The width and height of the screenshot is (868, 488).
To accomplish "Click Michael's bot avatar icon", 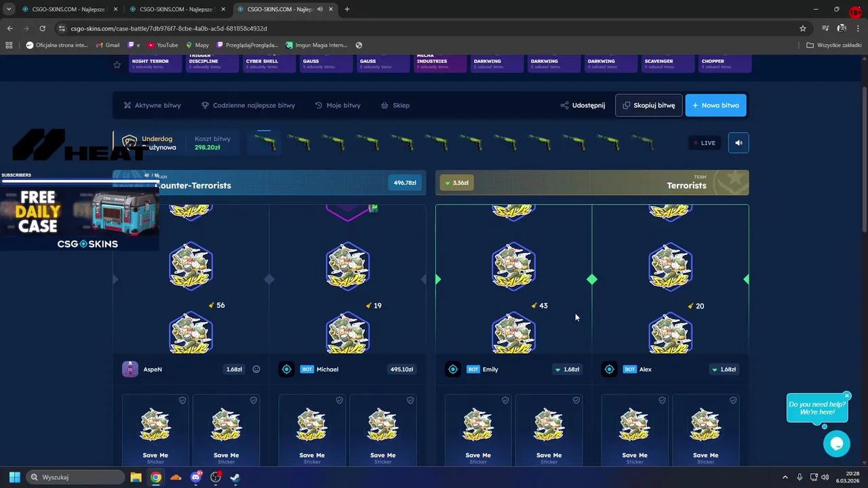I will tap(287, 369).
